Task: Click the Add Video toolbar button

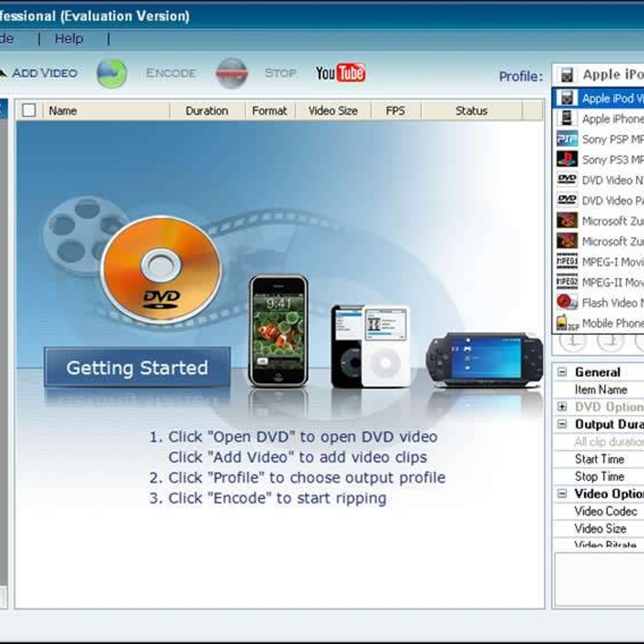Action: point(39,73)
